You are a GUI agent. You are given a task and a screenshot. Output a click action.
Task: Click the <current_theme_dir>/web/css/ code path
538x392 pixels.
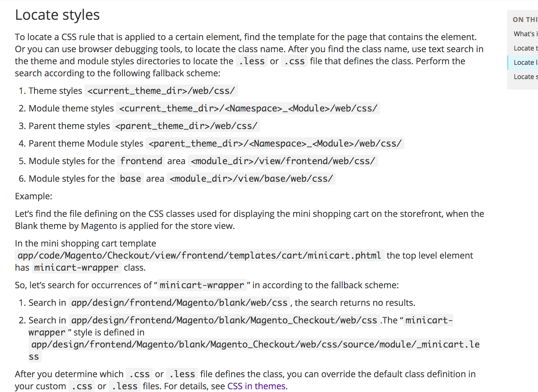[161, 91]
